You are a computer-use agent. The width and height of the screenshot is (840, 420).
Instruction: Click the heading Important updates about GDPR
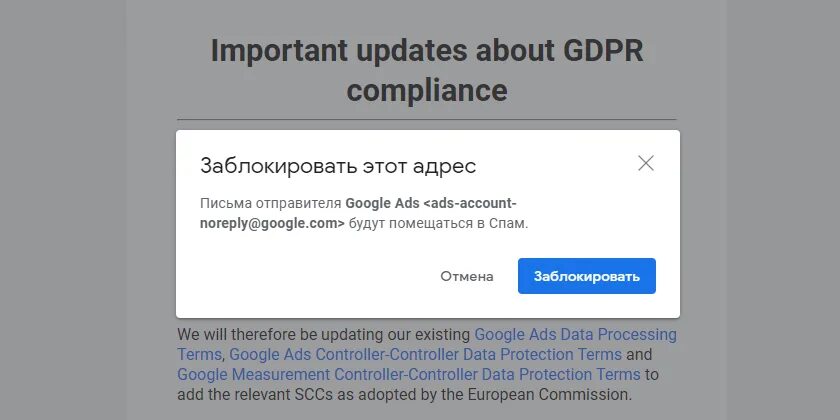point(427,51)
